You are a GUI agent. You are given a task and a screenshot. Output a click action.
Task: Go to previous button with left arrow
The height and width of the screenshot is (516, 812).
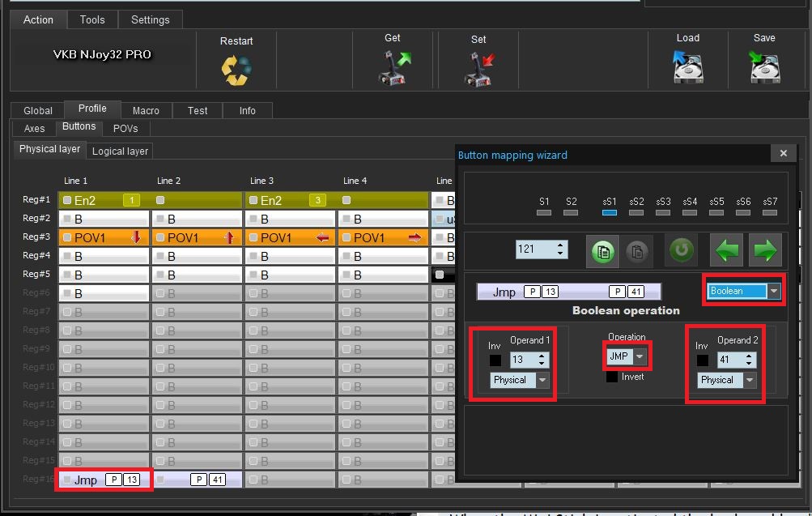coord(726,250)
